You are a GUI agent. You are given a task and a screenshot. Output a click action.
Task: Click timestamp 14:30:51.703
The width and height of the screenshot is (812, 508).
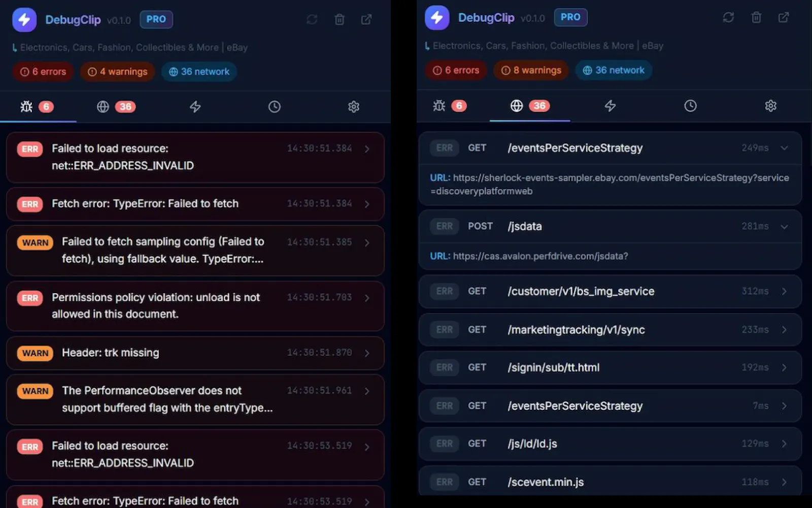point(319,297)
